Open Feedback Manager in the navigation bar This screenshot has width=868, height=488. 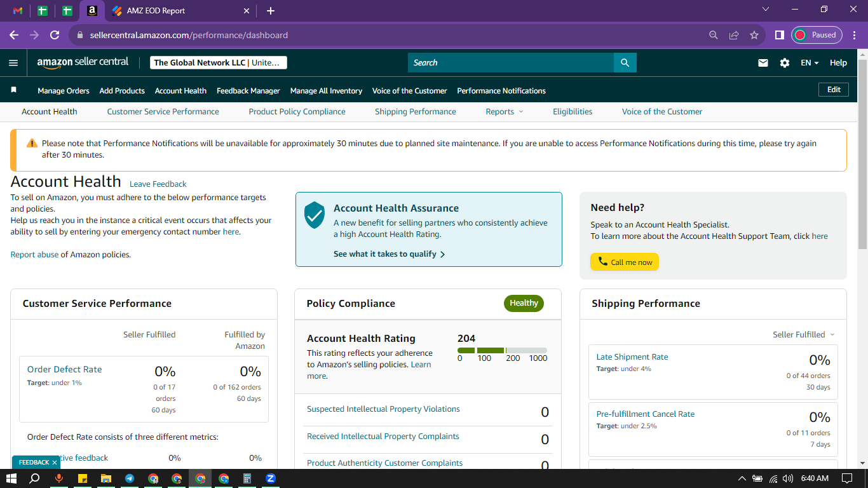[x=248, y=91]
